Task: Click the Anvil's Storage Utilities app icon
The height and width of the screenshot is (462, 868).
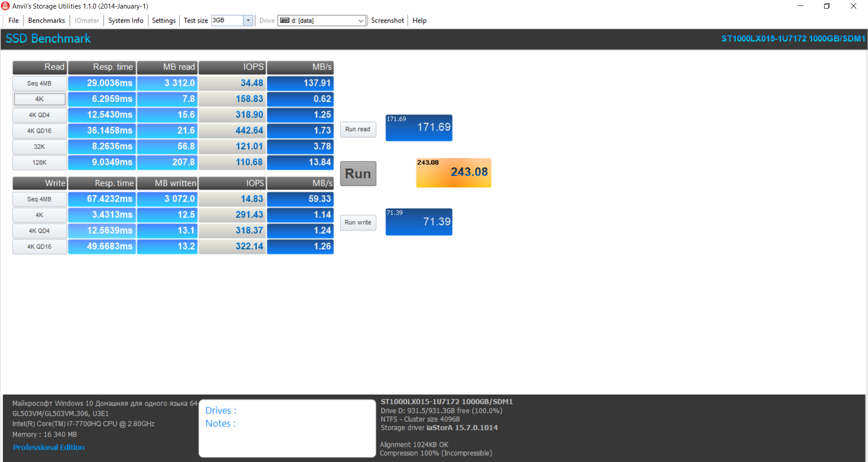Action: 5,6
